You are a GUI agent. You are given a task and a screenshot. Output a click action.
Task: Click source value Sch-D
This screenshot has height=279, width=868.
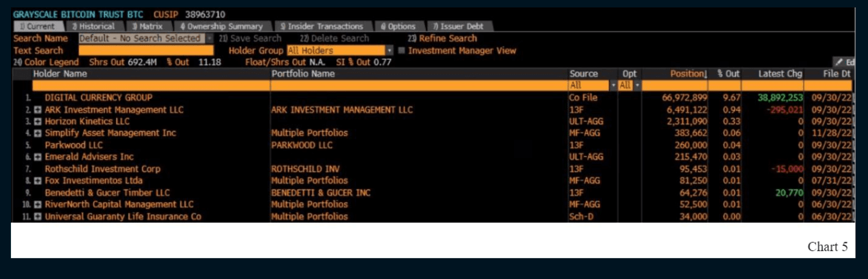click(582, 217)
